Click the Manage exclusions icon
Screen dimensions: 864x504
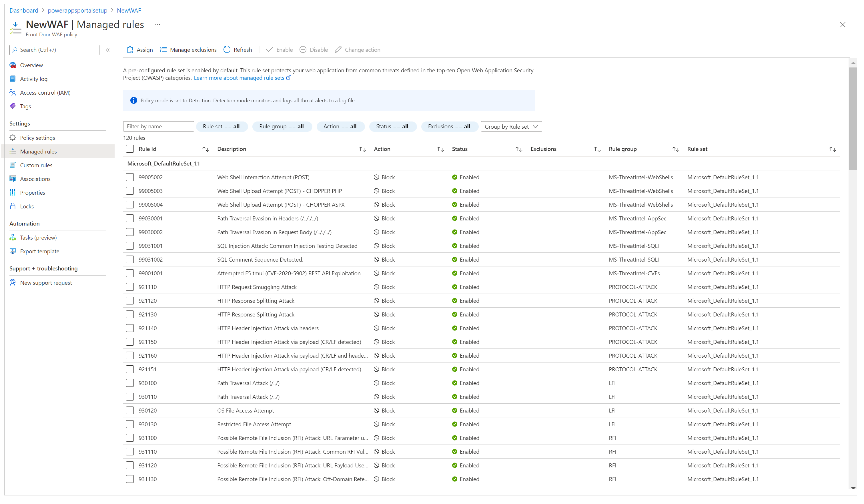pos(163,50)
